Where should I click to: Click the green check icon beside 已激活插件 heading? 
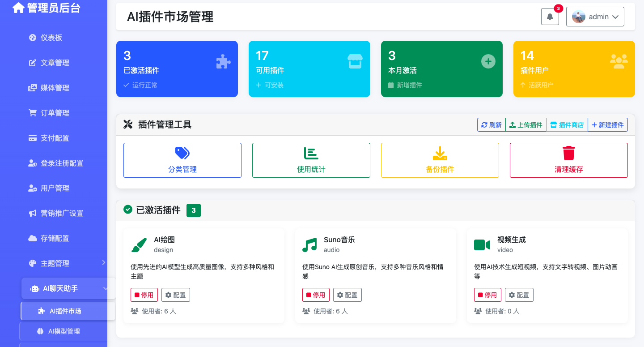coord(128,209)
